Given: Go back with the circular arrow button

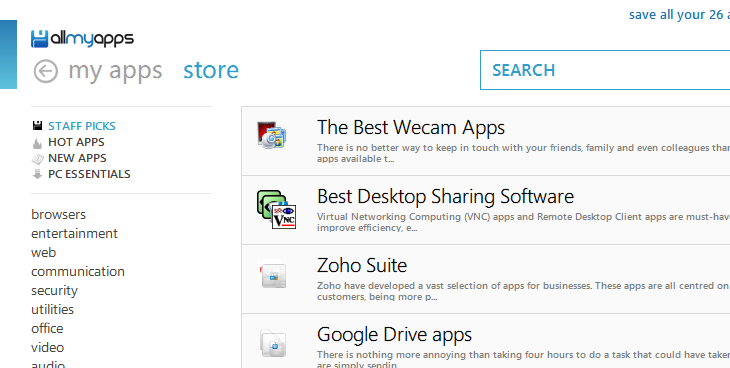Looking at the screenshot, I should pyautogui.click(x=46, y=71).
